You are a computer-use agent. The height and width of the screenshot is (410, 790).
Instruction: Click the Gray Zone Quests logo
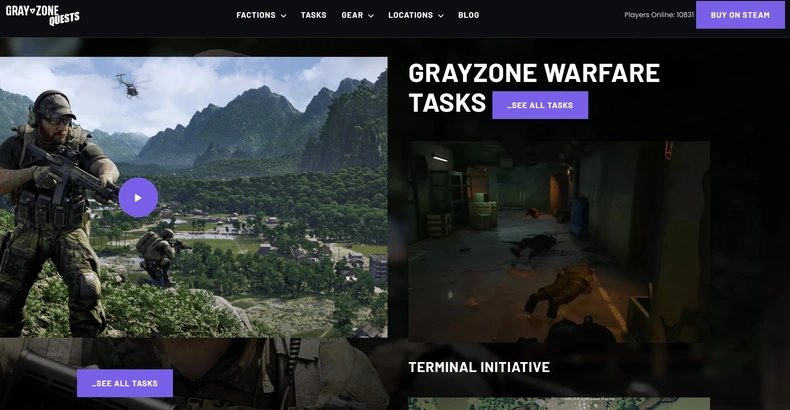pos(42,15)
